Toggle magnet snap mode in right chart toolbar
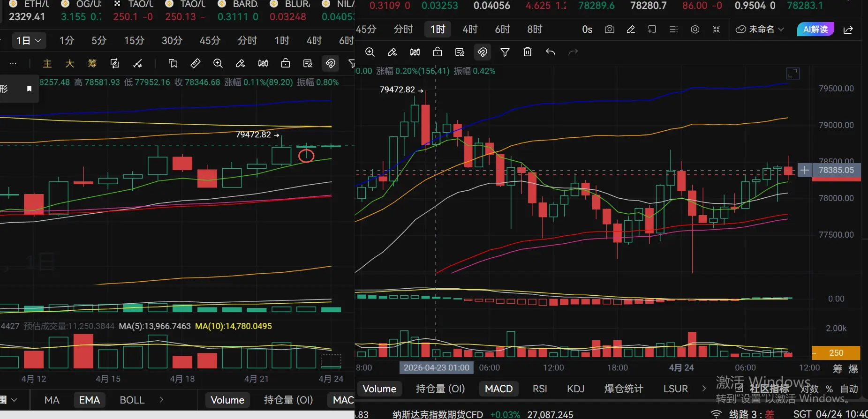Image resolution: width=868 pixels, height=419 pixels. 483,52
